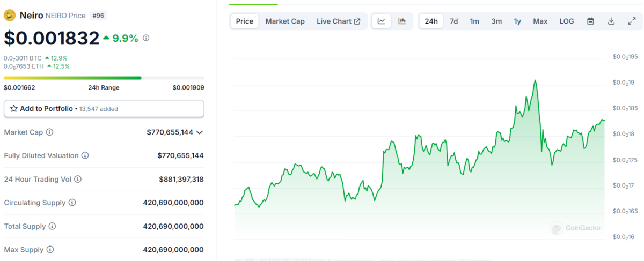This screenshot has width=644, height=261.
Task: Click Circulating Supply value 420,690,000,000
Action: (173, 203)
